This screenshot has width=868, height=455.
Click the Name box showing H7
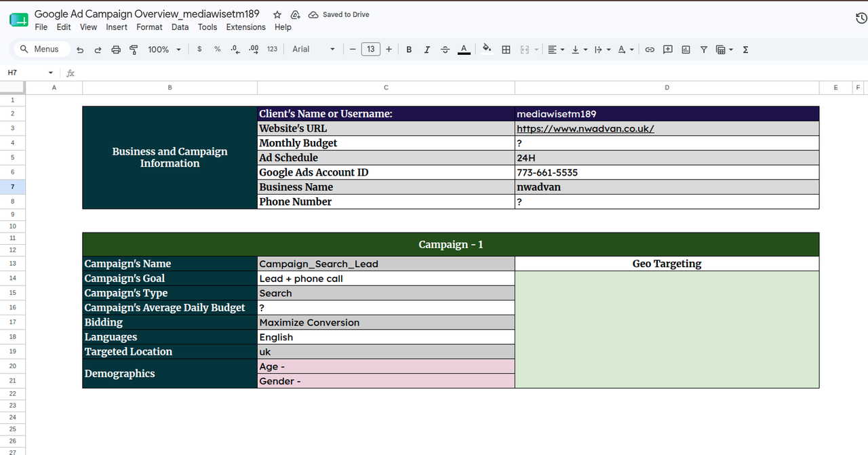(x=31, y=73)
